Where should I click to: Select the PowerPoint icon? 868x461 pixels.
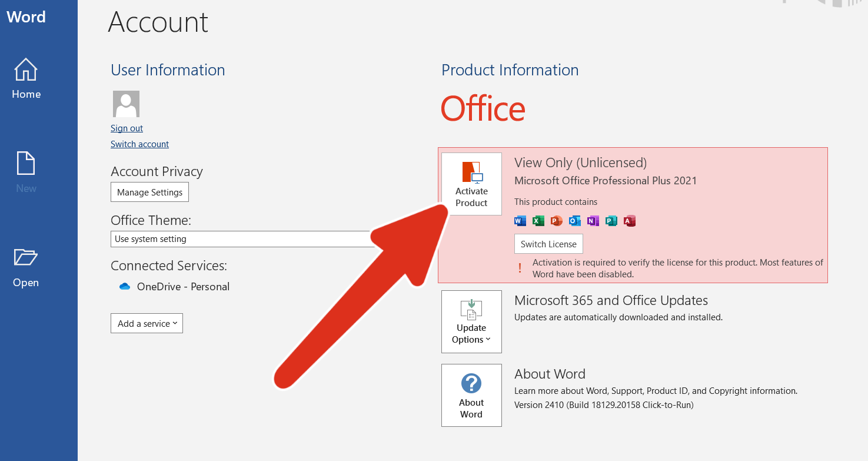556,220
